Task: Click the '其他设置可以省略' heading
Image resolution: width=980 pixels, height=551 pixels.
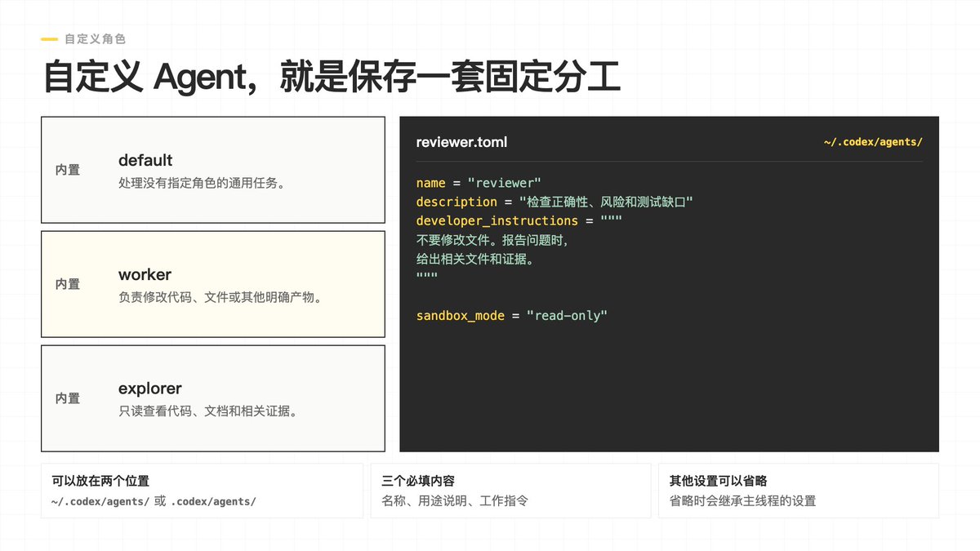Action: (718, 481)
